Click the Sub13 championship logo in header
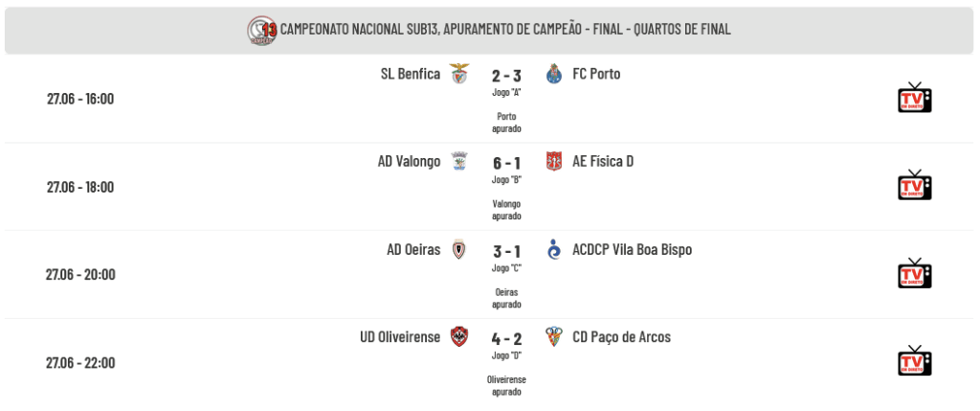This screenshot has width=980, height=411. pos(262,30)
